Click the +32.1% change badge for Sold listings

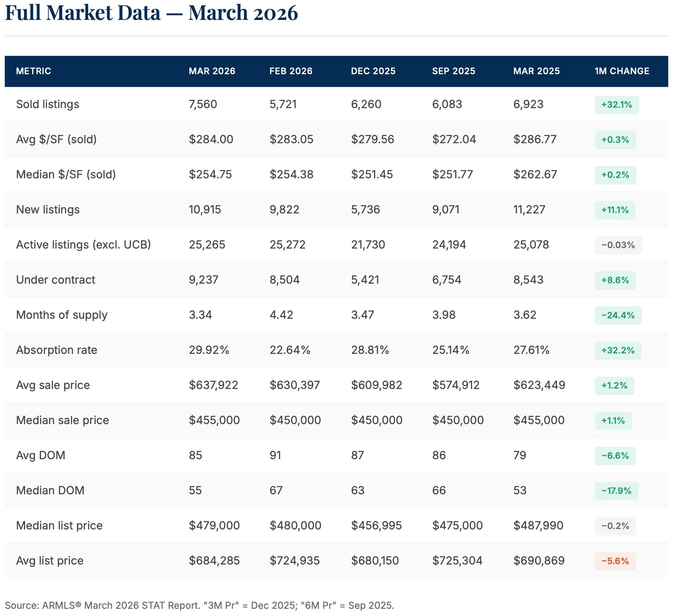point(616,105)
